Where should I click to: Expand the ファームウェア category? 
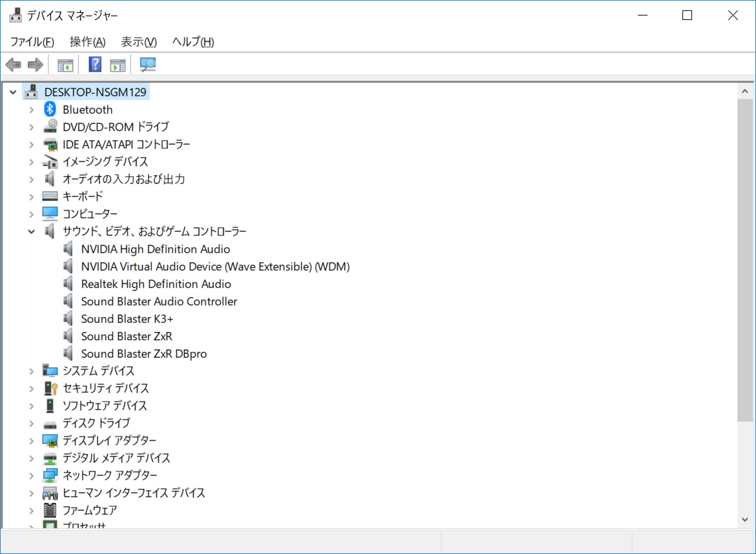[x=32, y=511]
